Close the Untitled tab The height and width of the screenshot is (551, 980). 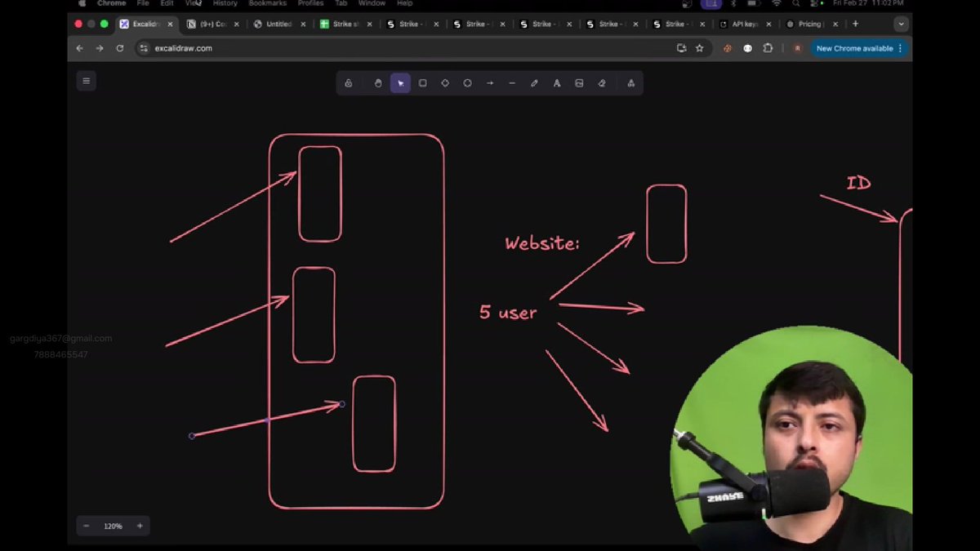pyautogui.click(x=303, y=24)
